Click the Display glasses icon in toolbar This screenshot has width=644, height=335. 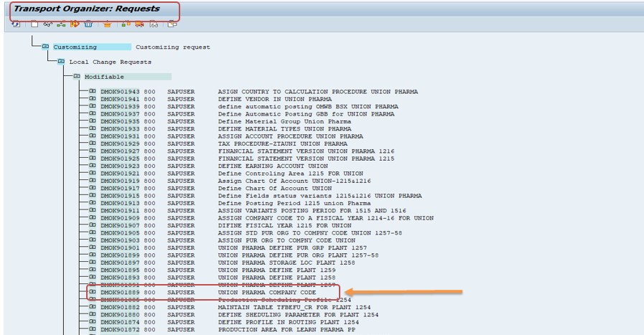pos(48,24)
